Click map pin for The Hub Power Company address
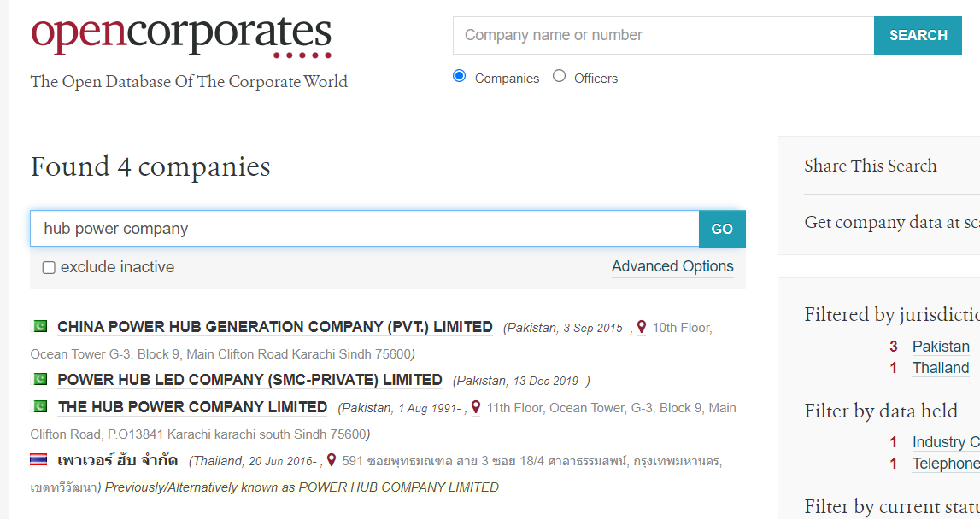 point(476,407)
